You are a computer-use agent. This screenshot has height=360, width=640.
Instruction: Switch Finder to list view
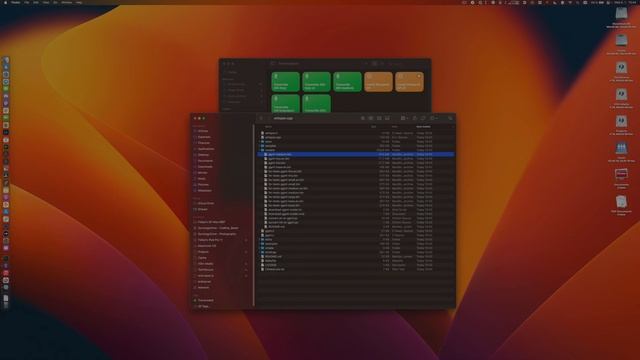coord(371,118)
